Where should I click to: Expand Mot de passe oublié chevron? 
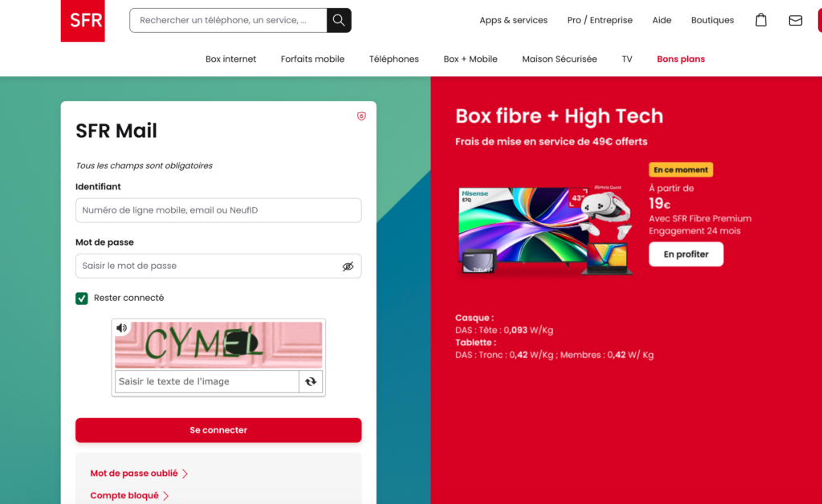(185, 474)
